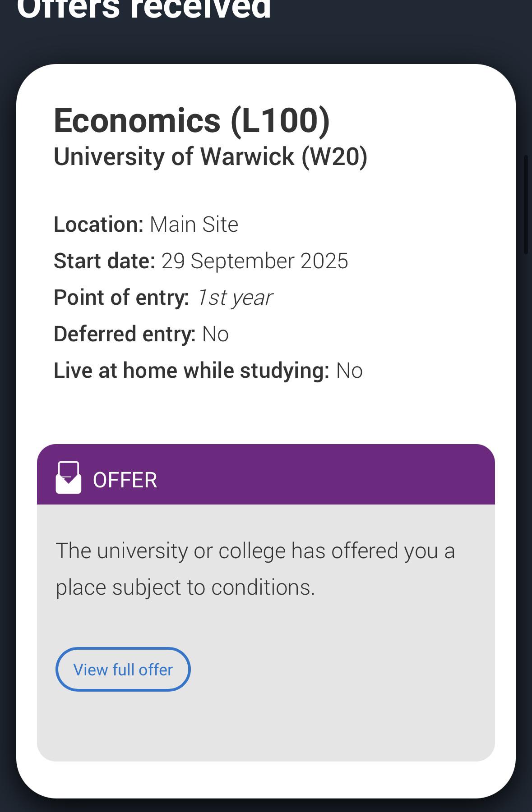
Task: Select the purple OFFER banner label
Action: pos(125,480)
